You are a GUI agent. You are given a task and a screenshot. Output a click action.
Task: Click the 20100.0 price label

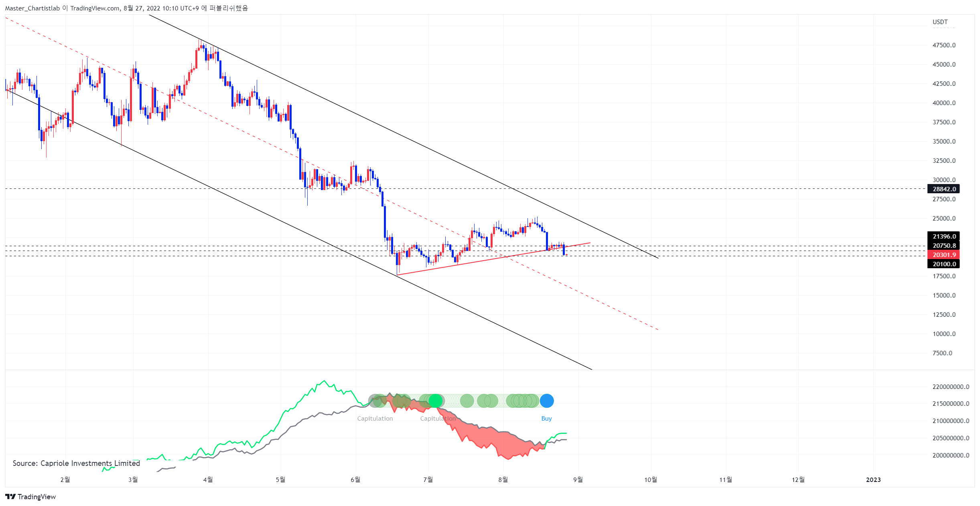pyautogui.click(x=943, y=264)
